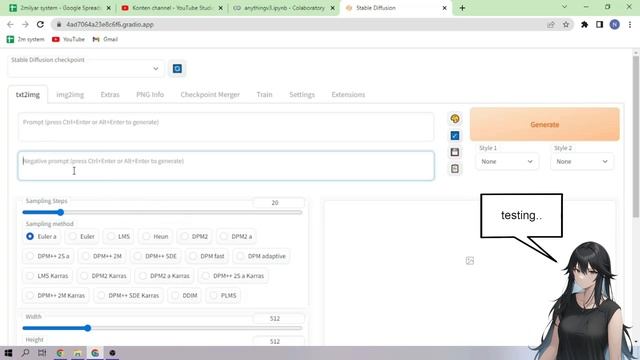Select the DPM adaptive sampling method

pyautogui.click(x=262, y=256)
